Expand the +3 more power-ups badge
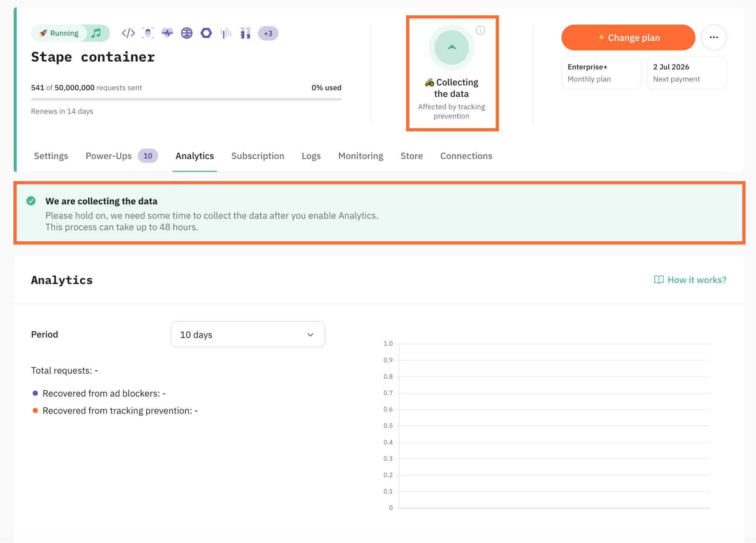 pos(268,34)
